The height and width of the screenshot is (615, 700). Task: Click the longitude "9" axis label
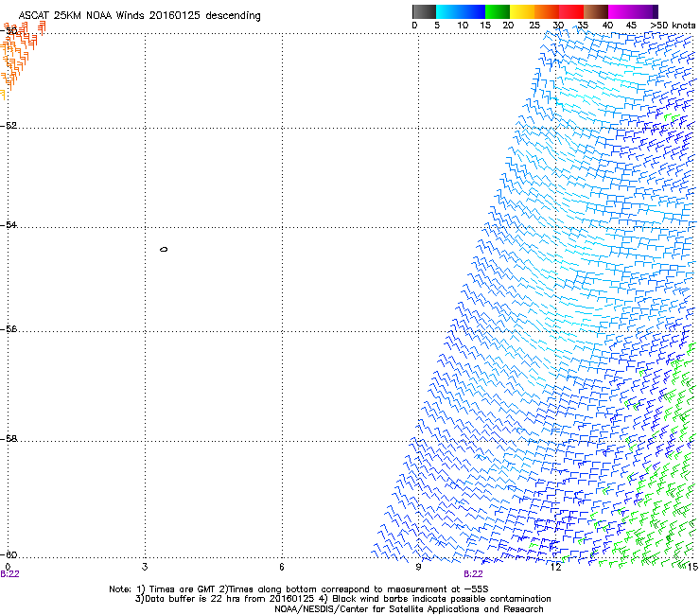(x=418, y=567)
